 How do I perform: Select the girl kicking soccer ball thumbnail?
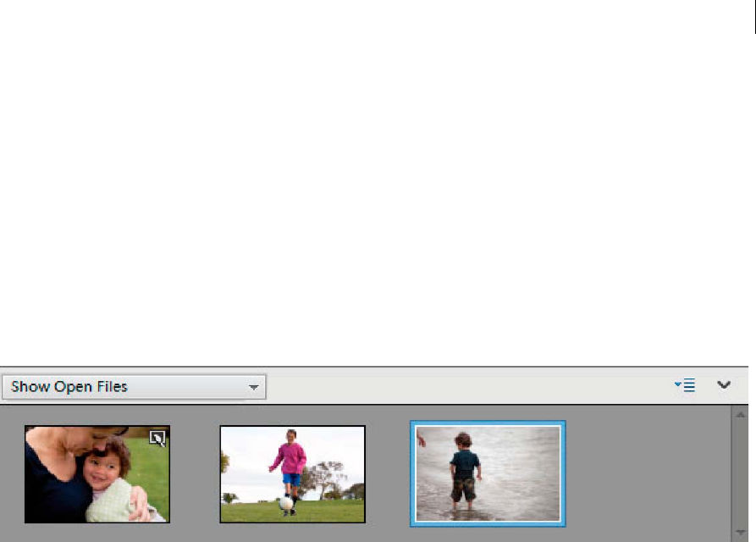point(293,474)
